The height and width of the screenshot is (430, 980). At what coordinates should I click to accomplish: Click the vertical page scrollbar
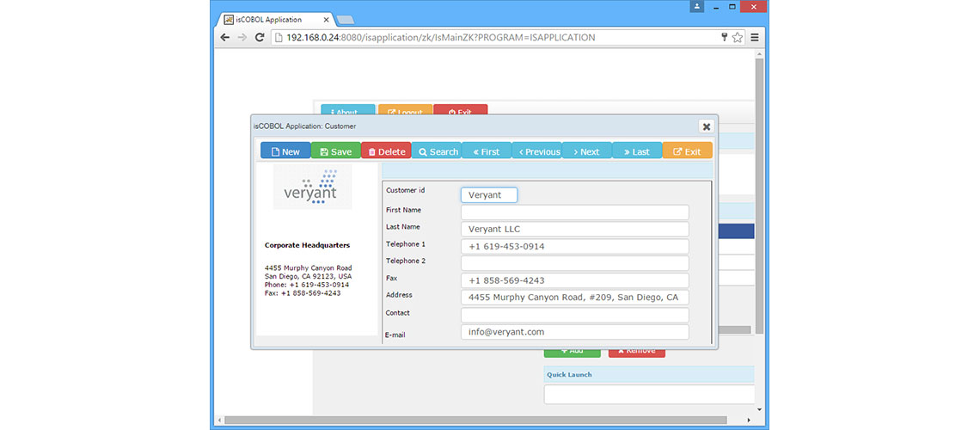pyautogui.click(x=759, y=195)
